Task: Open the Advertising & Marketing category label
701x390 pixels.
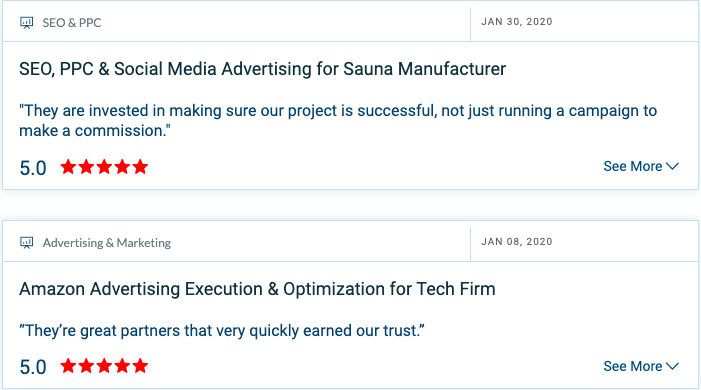Action: (x=107, y=243)
